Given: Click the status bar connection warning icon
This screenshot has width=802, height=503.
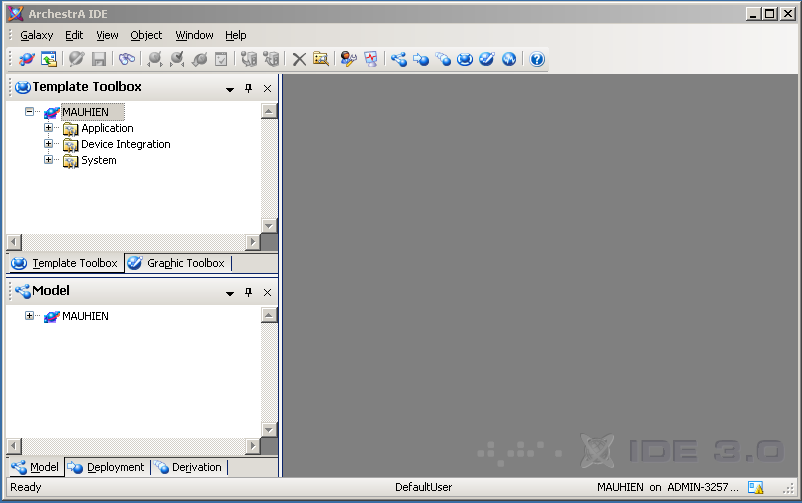Looking at the screenshot, I should (755, 487).
